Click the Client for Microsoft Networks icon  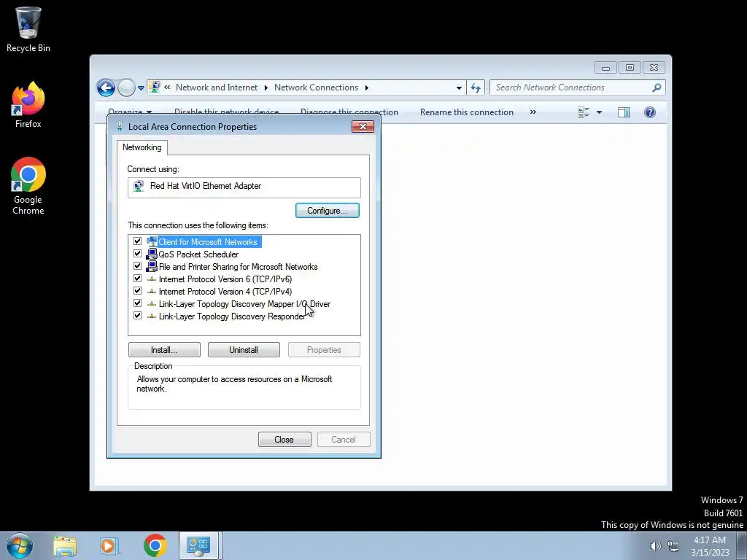point(152,241)
